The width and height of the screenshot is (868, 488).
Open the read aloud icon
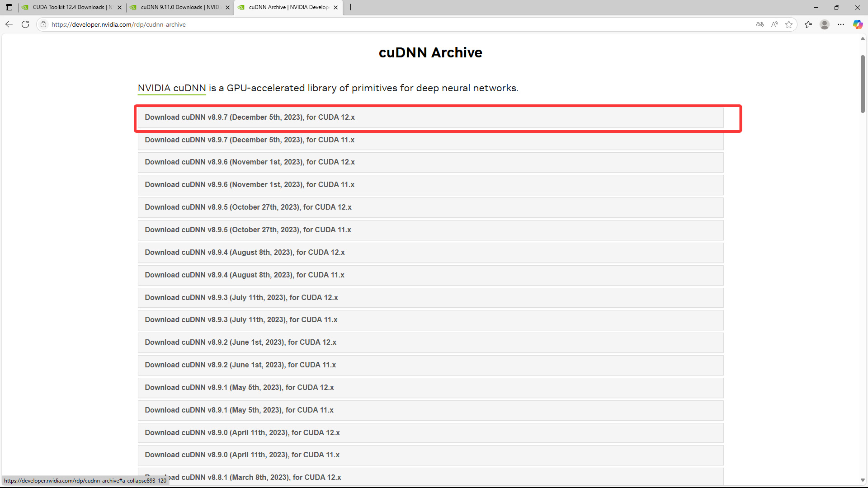[774, 24]
